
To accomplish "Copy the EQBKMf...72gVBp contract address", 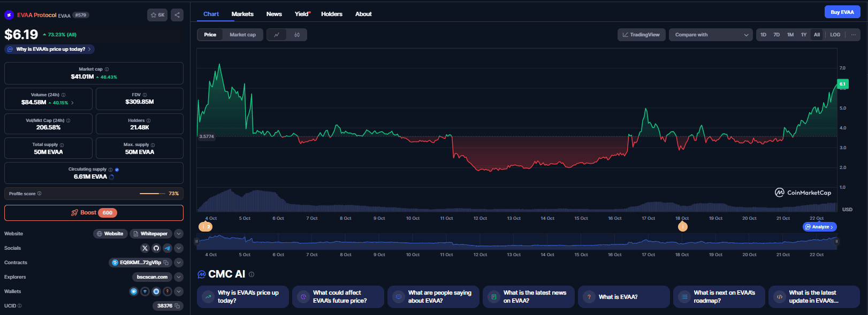I will [x=166, y=263].
